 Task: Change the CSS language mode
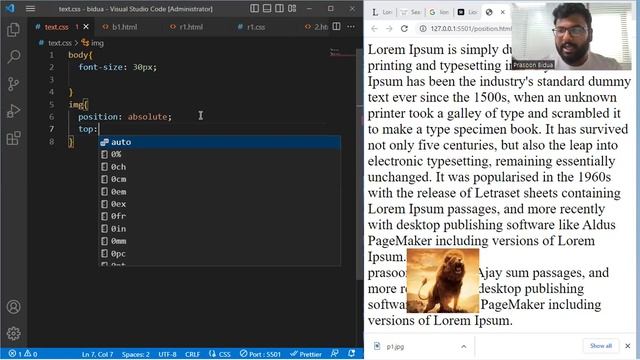click(220, 354)
